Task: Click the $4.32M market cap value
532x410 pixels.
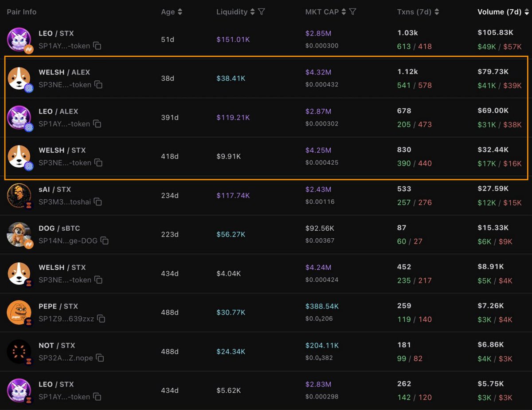Action: click(318, 72)
